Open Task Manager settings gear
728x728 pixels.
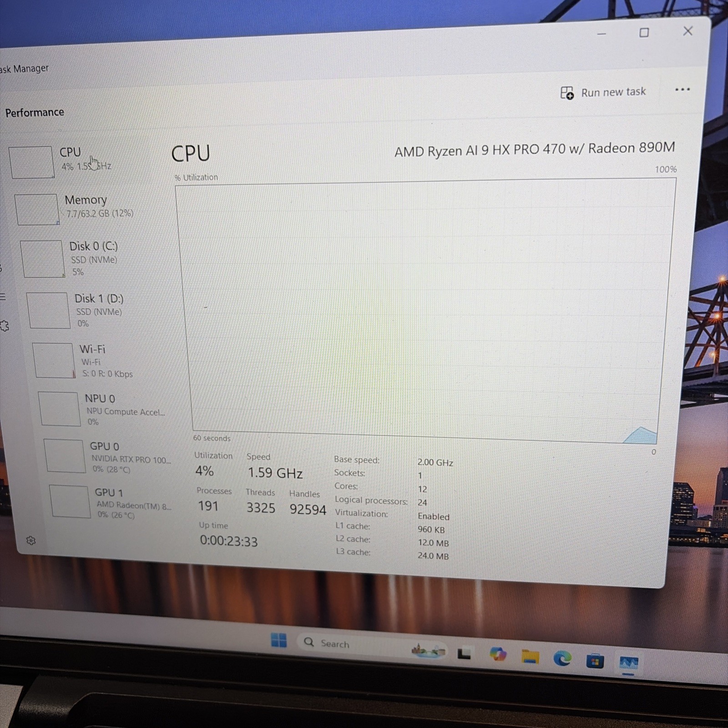31,541
